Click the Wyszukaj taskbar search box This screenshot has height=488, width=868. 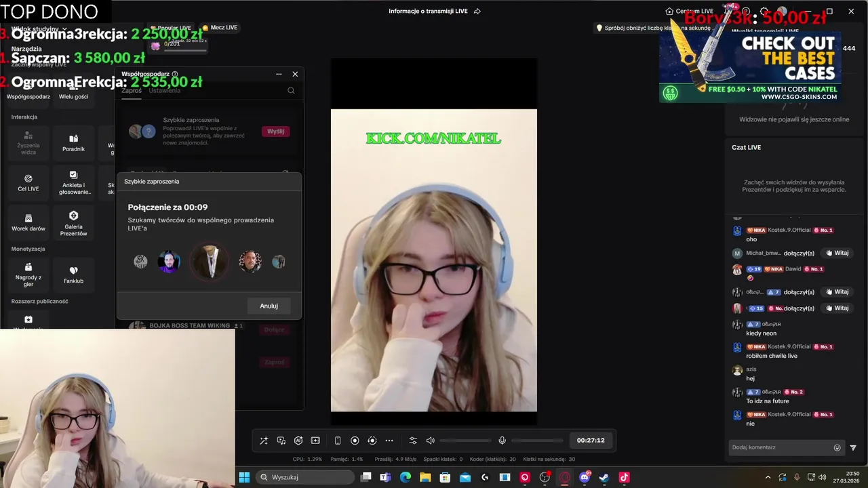pos(305,477)
